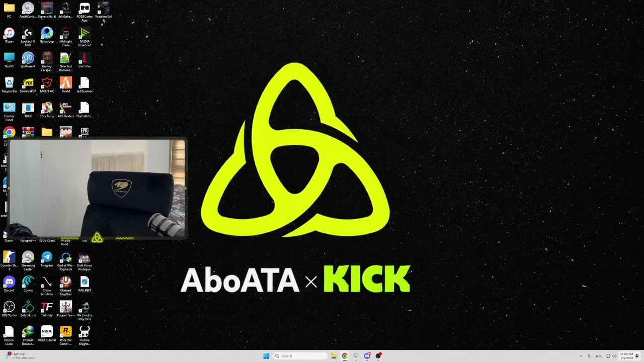Image resolution: width=644 pixels, height=362 pixels.
Task: Launch RODE Central desktop shortcut
Action: [x=47, y=334]
